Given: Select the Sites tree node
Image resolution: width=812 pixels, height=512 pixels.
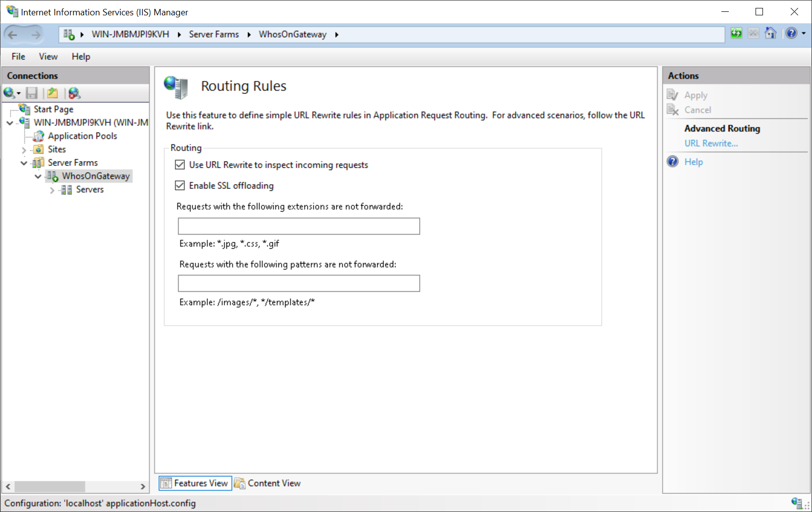Looking at the screenshot, I should coord(56,149).
